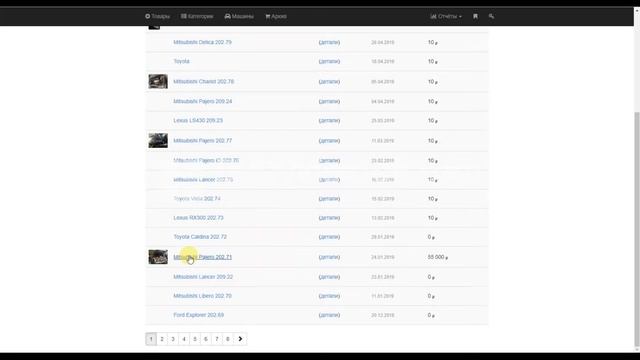
Task: Go to pagination page 2
Action: point(162,339)
